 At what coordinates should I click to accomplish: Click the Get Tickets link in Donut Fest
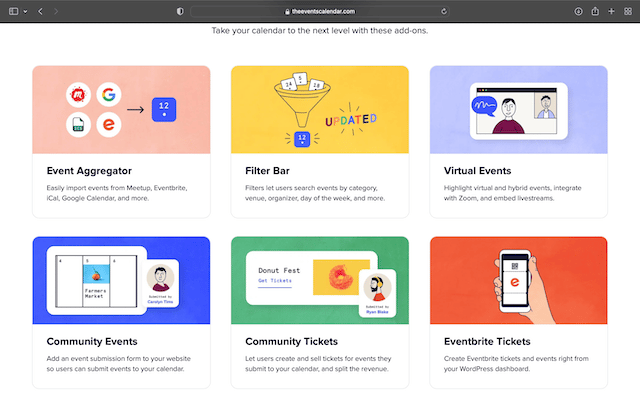[x=275, y=281]
